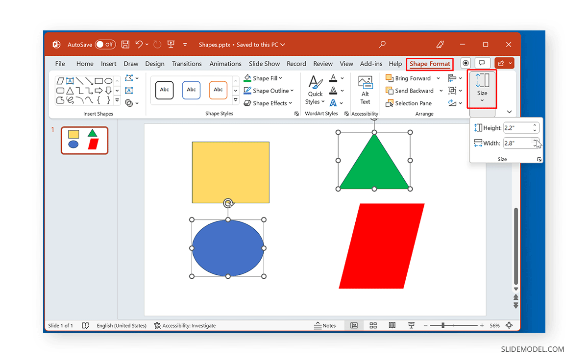Decrease Height with the down stepper arrow

536,130
